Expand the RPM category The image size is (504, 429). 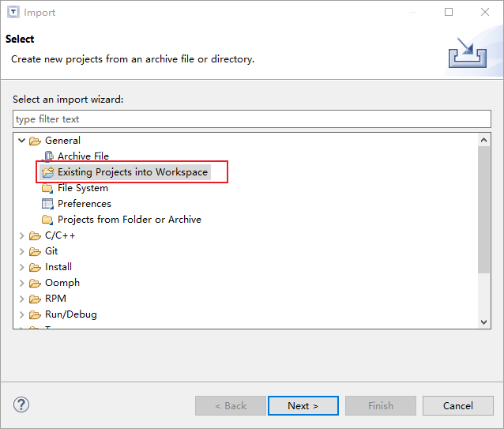pos(21,299)
